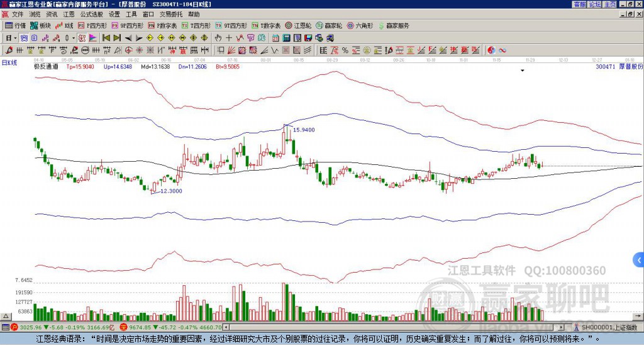
Task: Step chart left with black arrow
Action: pos(128,38)
